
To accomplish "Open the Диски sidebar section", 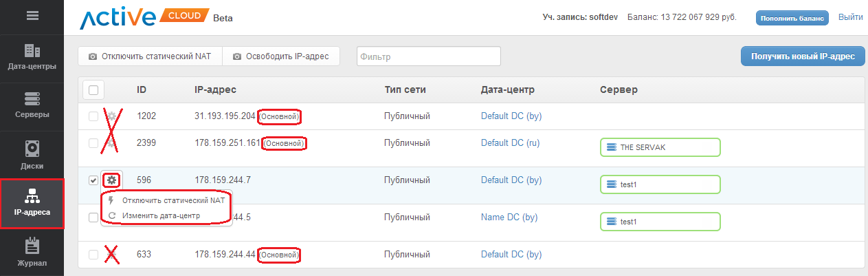I will click(32, 156).
